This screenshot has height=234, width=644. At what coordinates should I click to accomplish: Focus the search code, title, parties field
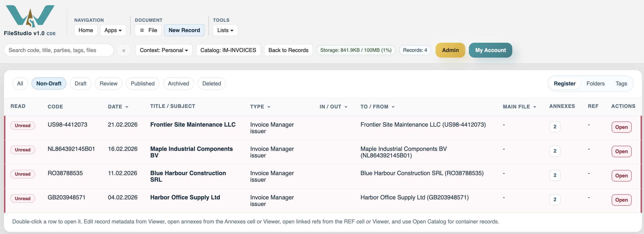[59, 50]
